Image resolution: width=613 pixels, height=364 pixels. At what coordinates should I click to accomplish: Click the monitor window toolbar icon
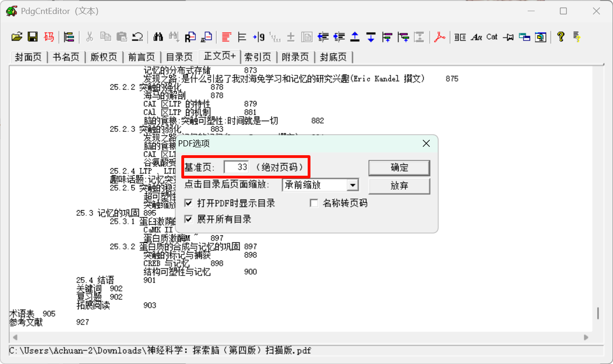pyautogui.click(x=540, y=37)
